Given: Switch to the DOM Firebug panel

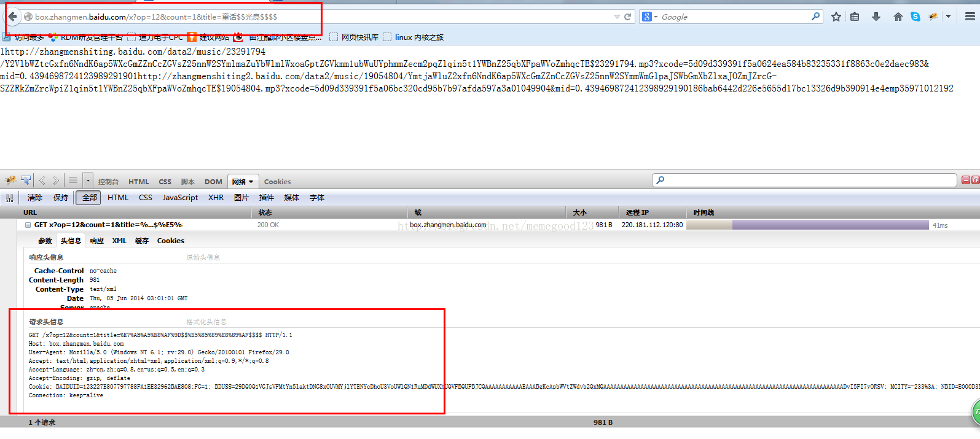Looking at the screenshot, I should point(213,182).
